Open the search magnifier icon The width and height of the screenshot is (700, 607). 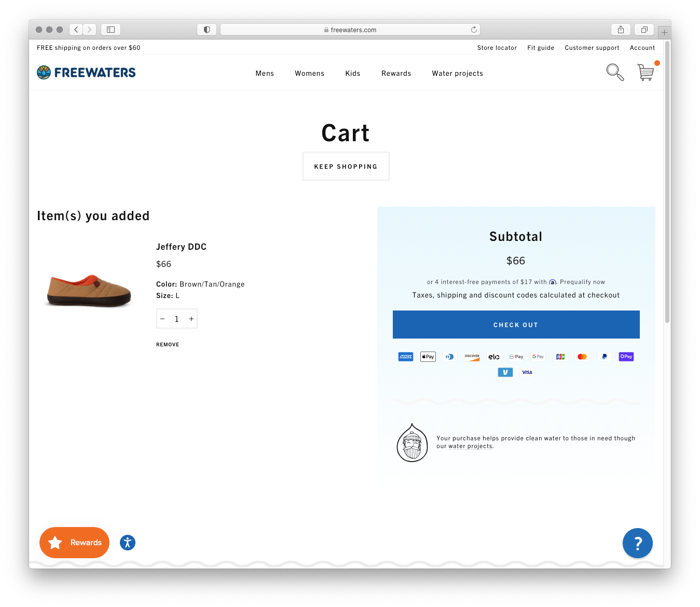(615, 72)
